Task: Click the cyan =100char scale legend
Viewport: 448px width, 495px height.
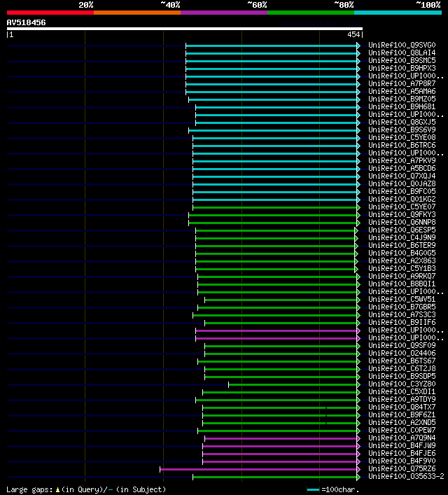Action: coord(333,489)
